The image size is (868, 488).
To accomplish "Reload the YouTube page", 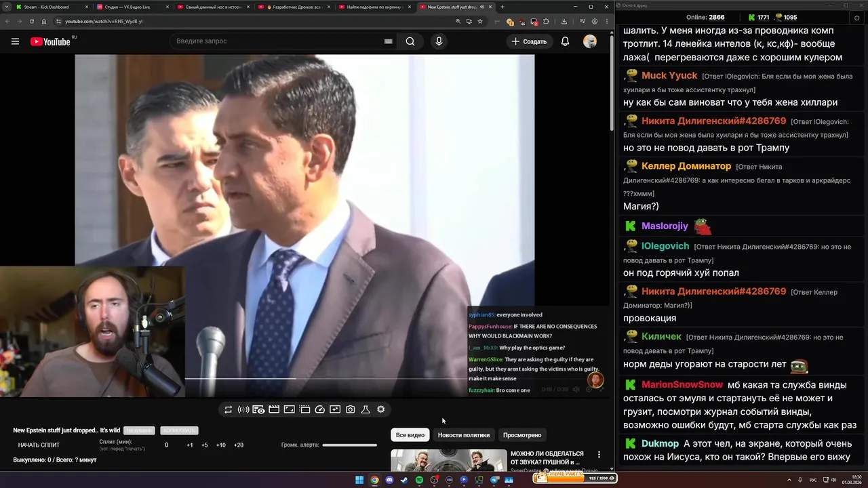I will click(32, 22).
